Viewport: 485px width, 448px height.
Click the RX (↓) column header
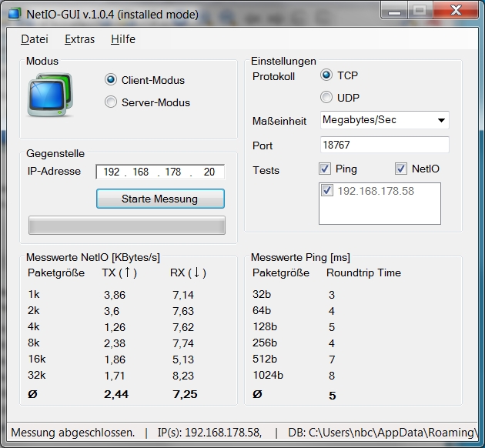188,272
